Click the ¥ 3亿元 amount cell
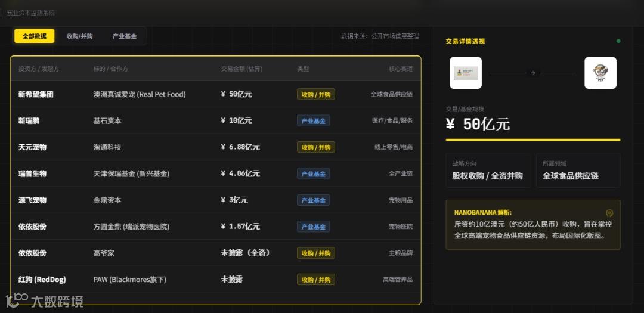The height and width of the screenshot is (313, 644). [x=234, y=200]
